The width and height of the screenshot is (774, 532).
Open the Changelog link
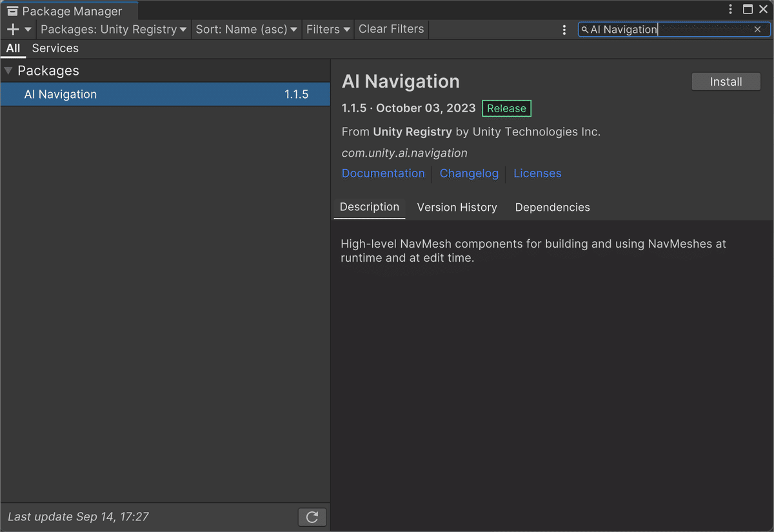[x=469, y=173]
